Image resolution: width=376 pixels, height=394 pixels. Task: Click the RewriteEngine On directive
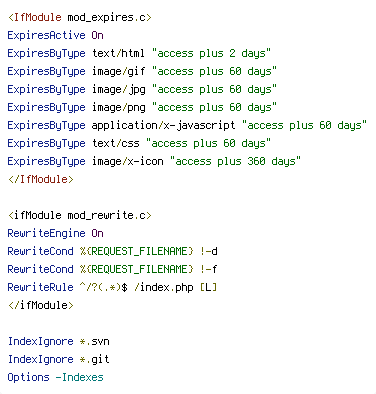(55, 233)
